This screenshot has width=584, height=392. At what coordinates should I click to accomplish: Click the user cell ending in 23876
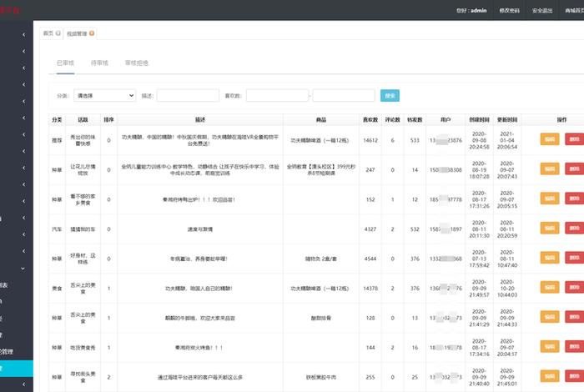click(446, 140)
